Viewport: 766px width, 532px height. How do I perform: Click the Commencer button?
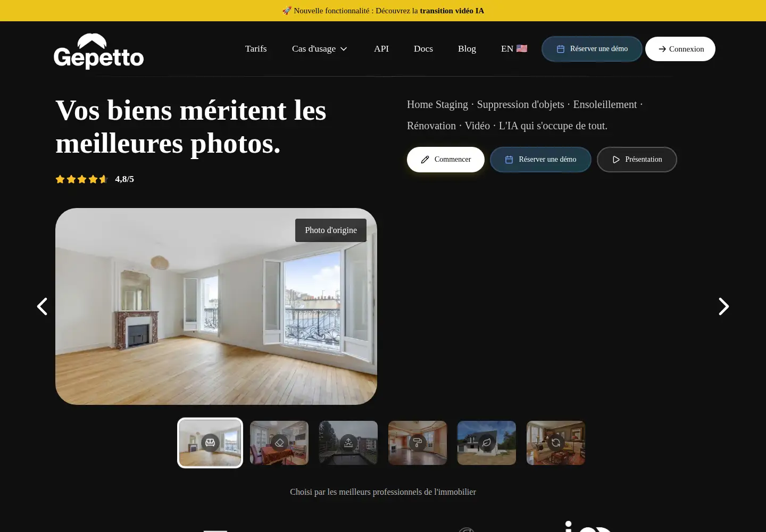point(446,160)
